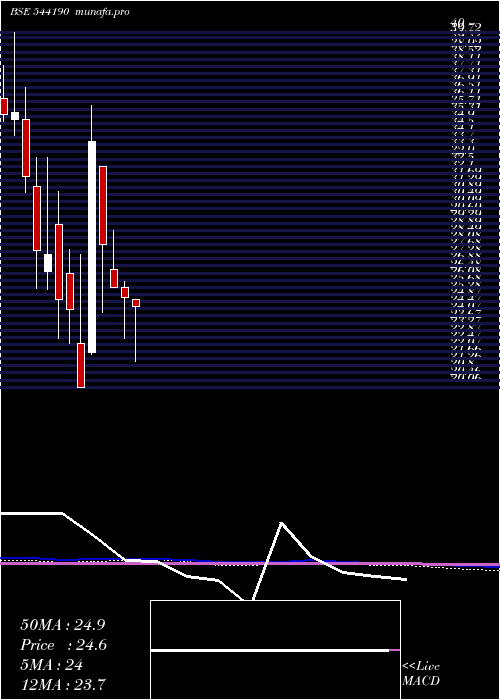Click the tallest white candlestick
500x700 pixels.
(x=92, y=247)
